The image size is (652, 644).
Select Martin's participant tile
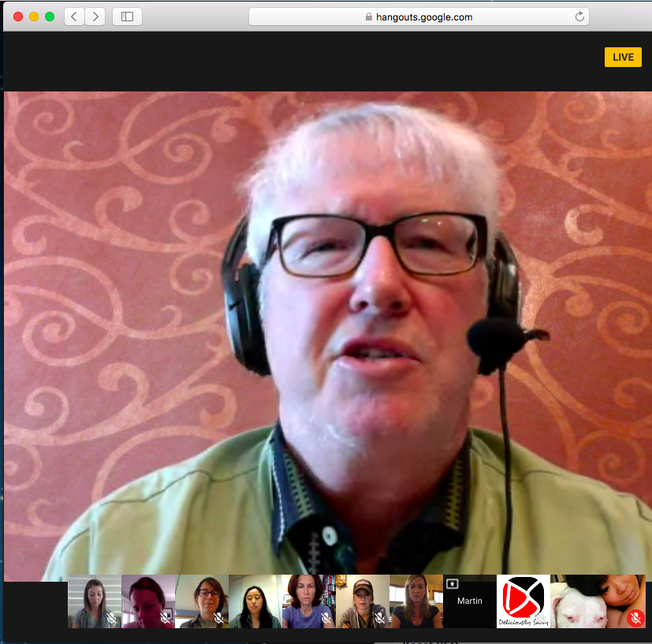(470, 602)
